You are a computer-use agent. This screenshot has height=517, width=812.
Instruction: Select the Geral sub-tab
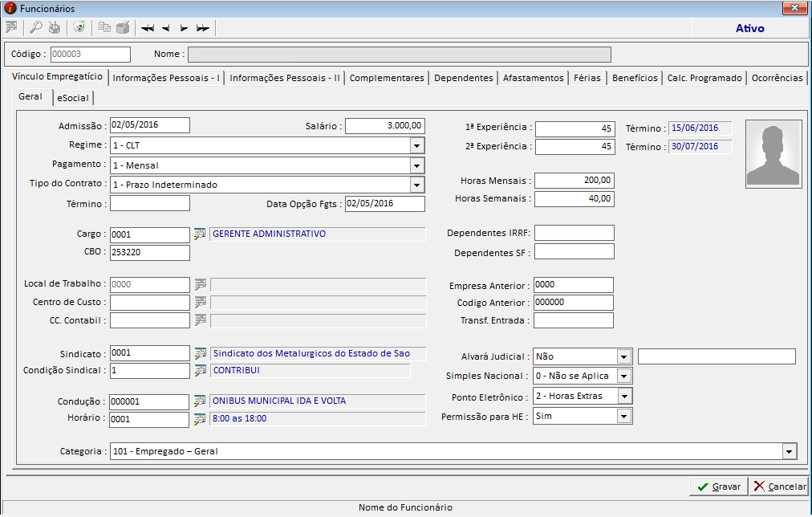30,97
